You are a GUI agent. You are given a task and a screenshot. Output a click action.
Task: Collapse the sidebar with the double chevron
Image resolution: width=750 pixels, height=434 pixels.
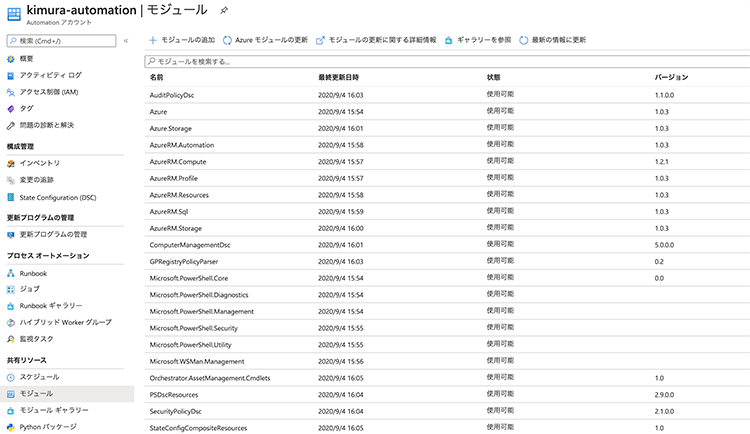(x=125, y=41)
